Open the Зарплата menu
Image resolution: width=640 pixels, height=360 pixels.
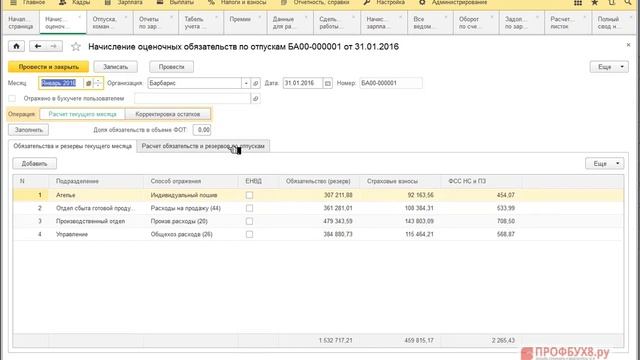click(x=124, y=2)
